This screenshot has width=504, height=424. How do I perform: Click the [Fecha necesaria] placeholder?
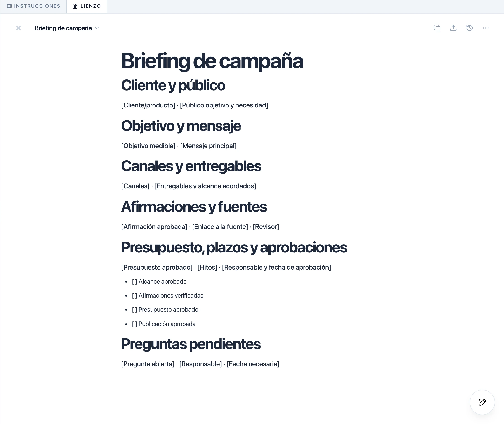tap(253, 364)
